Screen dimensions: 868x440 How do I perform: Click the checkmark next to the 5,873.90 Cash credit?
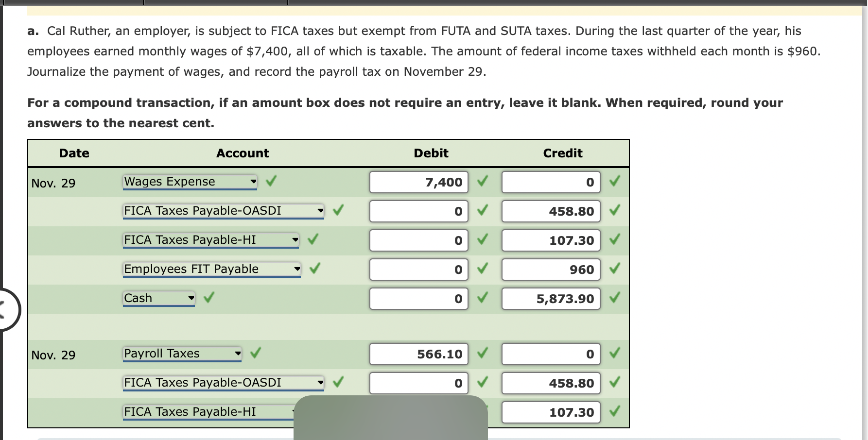pos(615,298)
